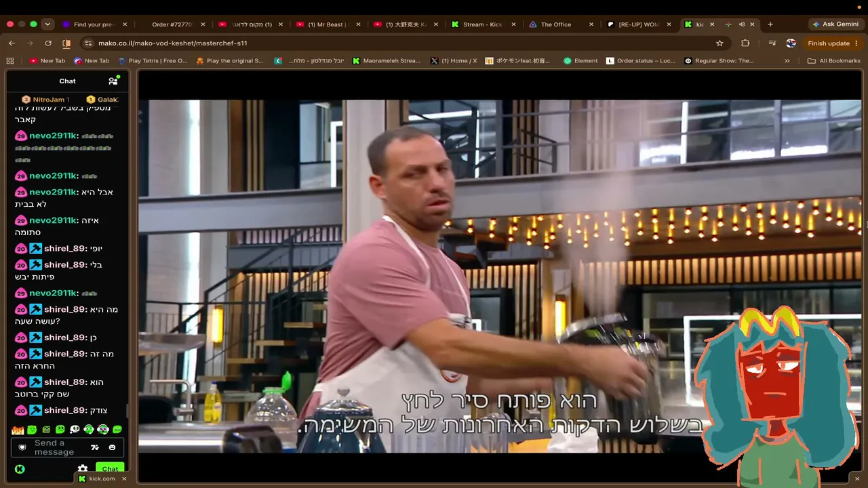Expand the tab search dropdown arrow

point(47,24)
